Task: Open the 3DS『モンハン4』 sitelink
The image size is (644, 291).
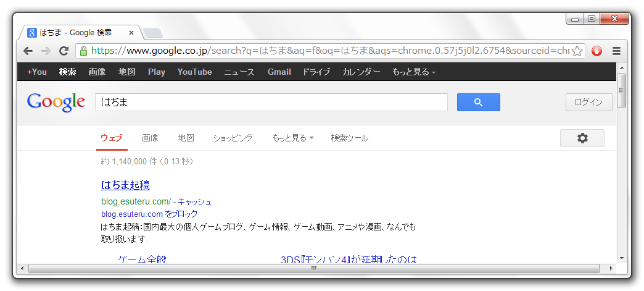Action: point(349,259)
